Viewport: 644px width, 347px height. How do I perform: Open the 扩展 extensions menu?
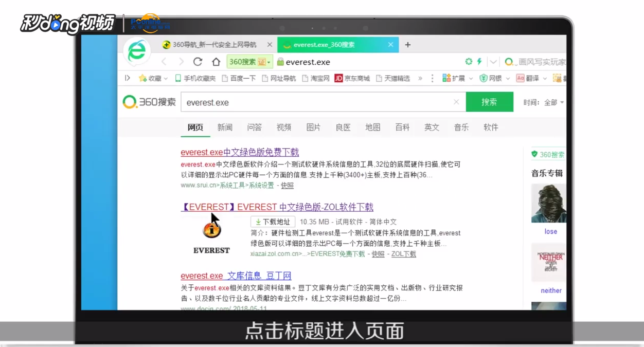tap(457, 78)
